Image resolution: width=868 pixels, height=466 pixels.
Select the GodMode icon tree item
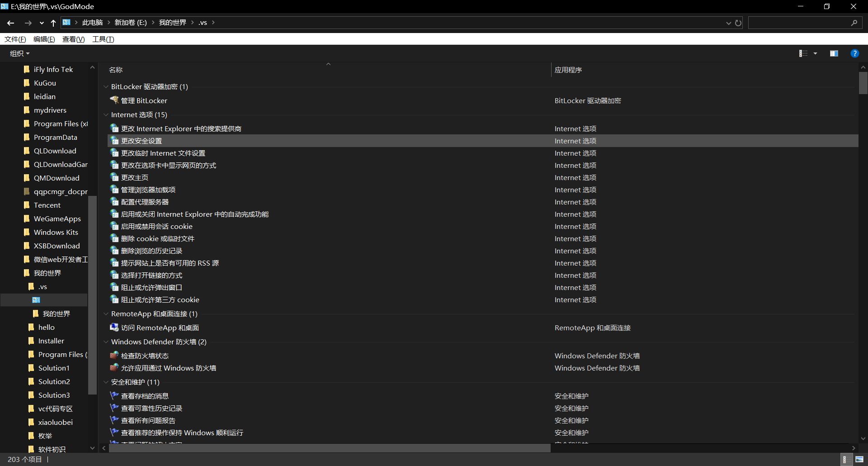pyautogui.click(x=36, y=300)
